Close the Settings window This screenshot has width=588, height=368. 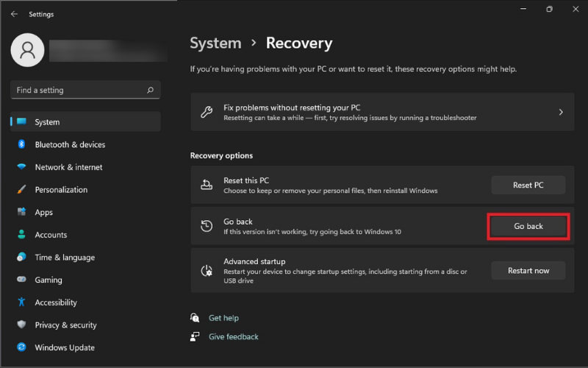(576, 9)
